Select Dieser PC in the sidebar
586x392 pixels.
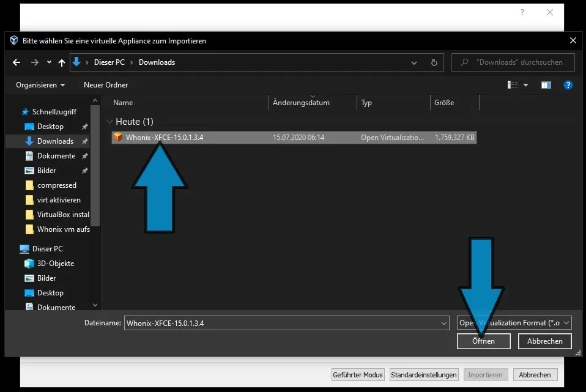pos(48,249)
